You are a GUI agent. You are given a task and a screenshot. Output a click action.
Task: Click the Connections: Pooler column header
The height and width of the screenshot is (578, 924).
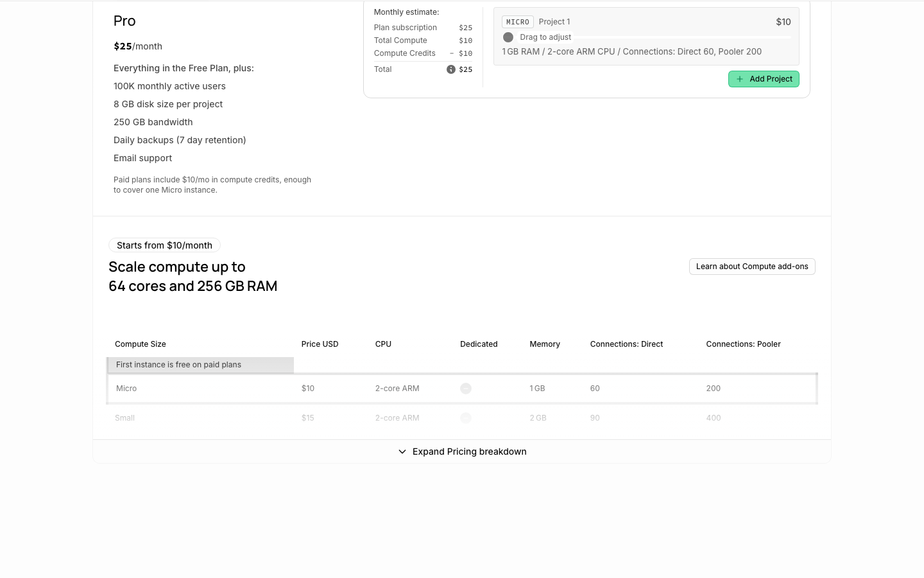coord(743,344)
